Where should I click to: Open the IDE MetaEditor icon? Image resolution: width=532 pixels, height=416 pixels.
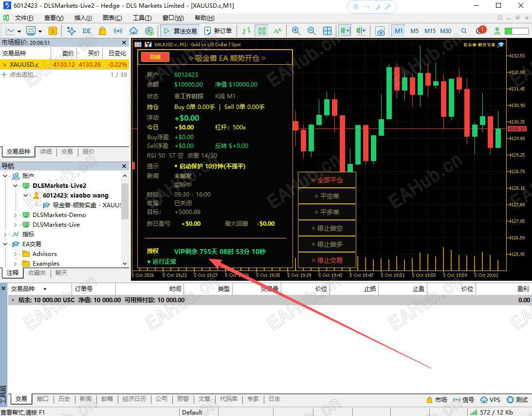87,31
